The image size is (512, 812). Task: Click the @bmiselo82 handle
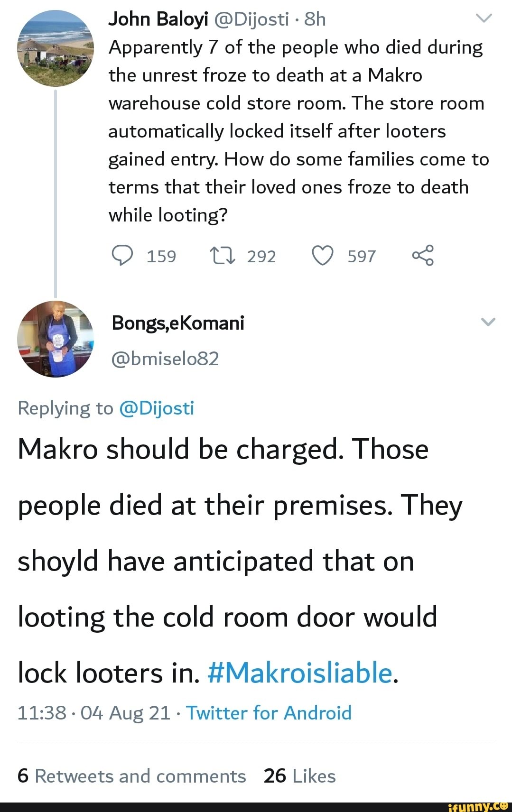point(165,359)
